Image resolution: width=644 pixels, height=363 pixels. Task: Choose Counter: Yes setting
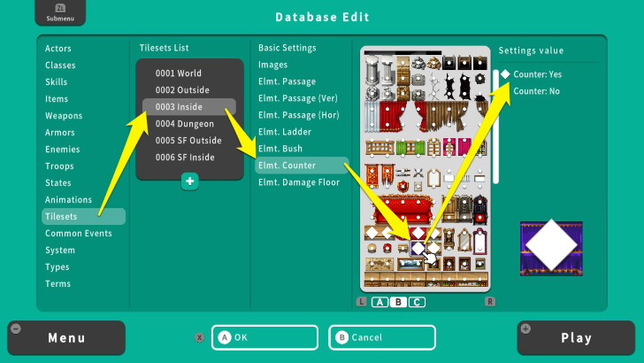[537, 74]
